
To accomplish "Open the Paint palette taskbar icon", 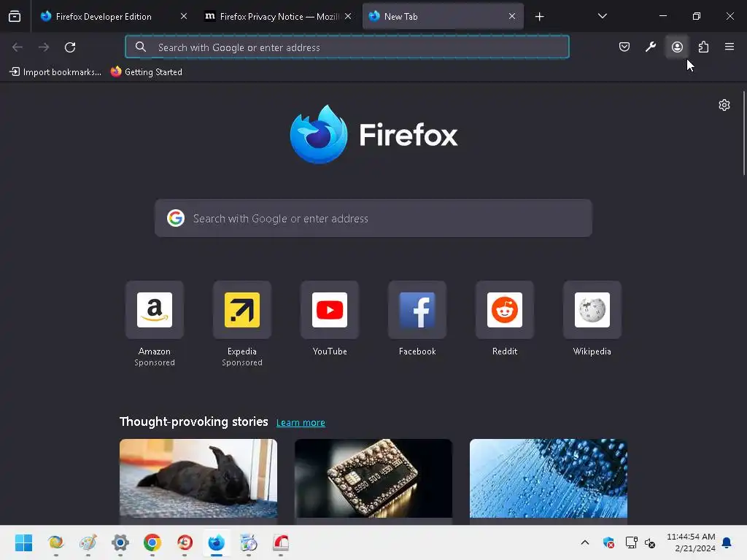I will pos(88,542).
